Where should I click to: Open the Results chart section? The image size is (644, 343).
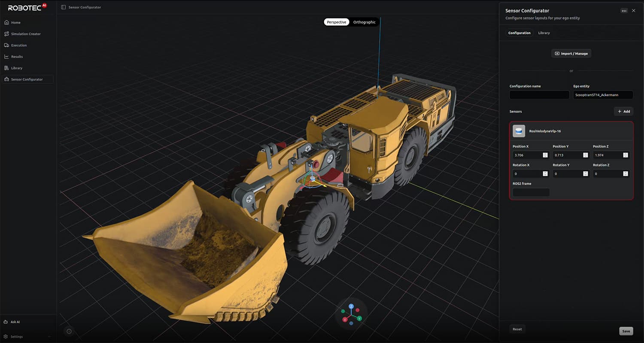tap(17, 57)
